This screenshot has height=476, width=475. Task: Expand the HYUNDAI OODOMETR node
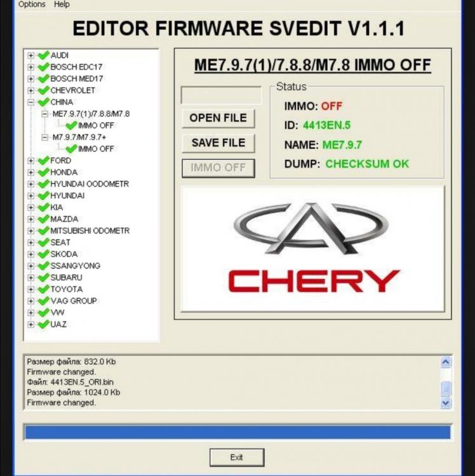coord(30,184)
